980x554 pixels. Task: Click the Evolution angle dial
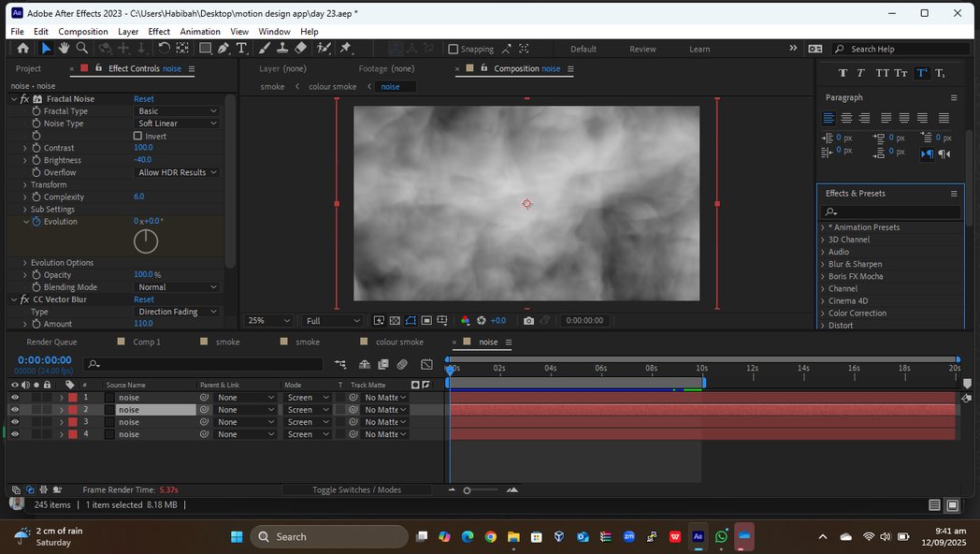(146, 241)
